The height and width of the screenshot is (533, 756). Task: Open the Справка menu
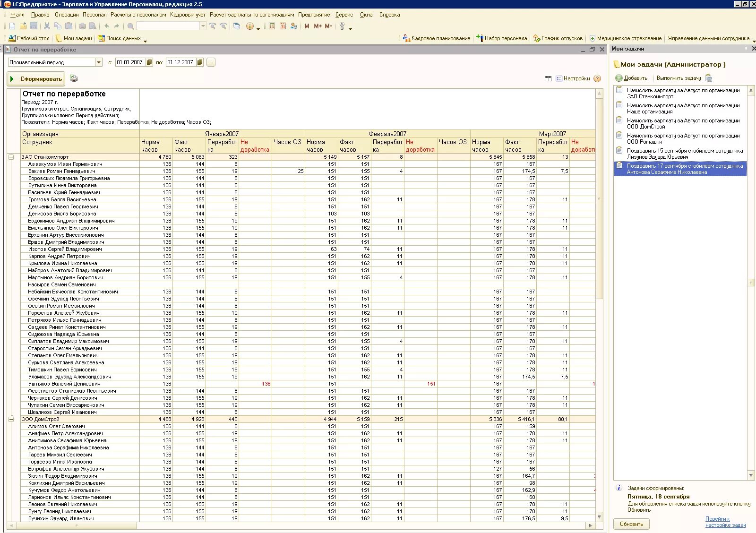389,15
